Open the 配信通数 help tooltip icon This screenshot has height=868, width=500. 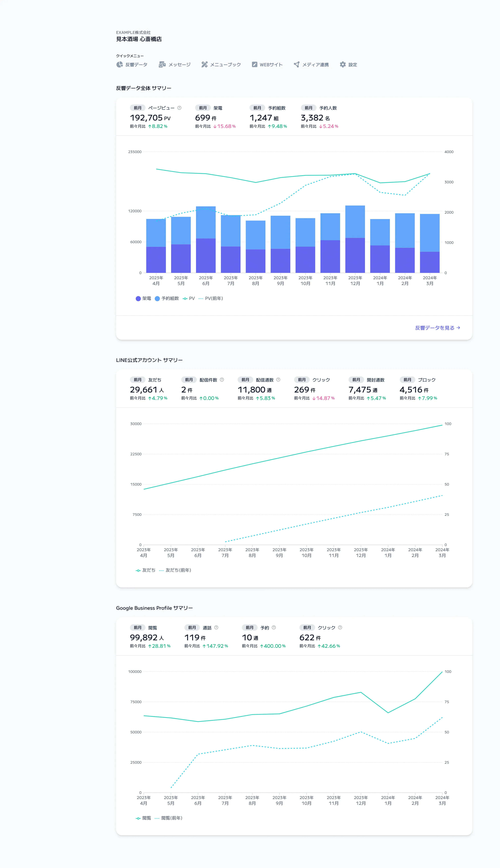(x=278, y=379)
